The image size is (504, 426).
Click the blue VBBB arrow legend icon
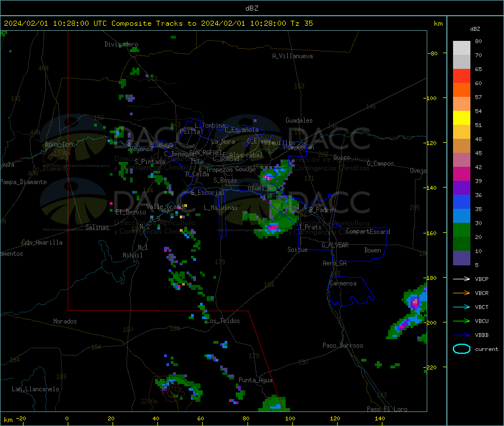pyautogui.click(x=461, y=335)
